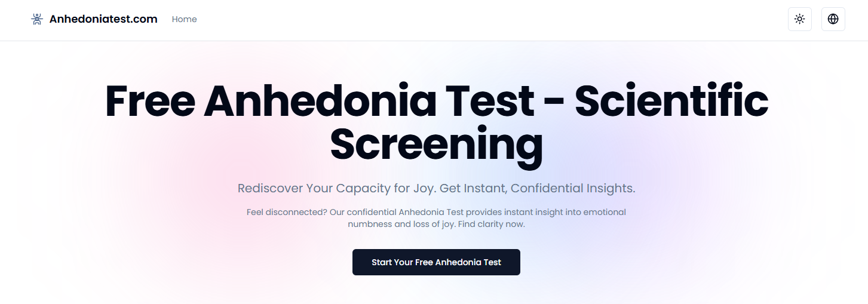Click "Get Instant, Confidential Insights" text

click(538, 188)
